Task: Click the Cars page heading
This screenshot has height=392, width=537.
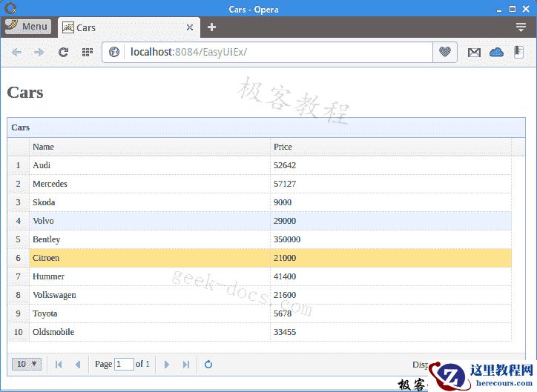Action: pos(25,93)
